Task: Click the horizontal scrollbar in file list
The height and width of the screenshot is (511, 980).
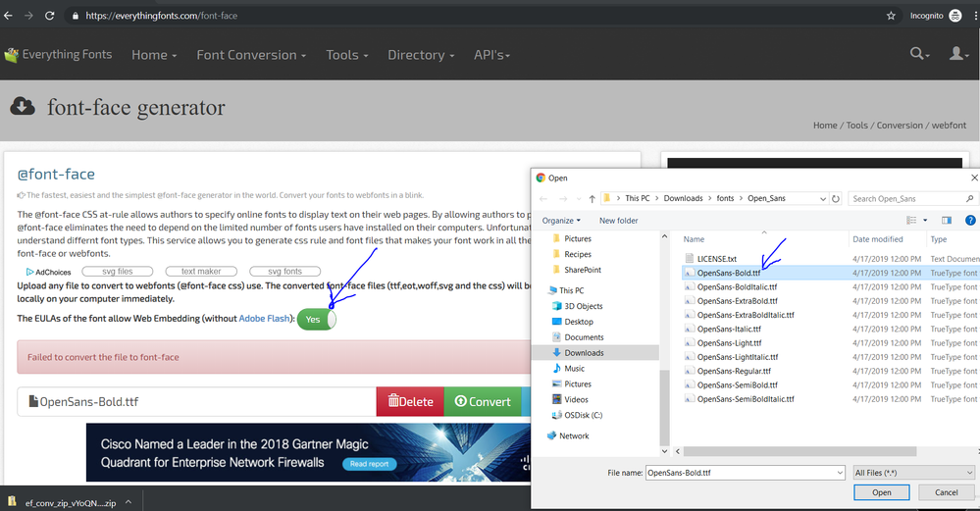Action: pos(799,451)
